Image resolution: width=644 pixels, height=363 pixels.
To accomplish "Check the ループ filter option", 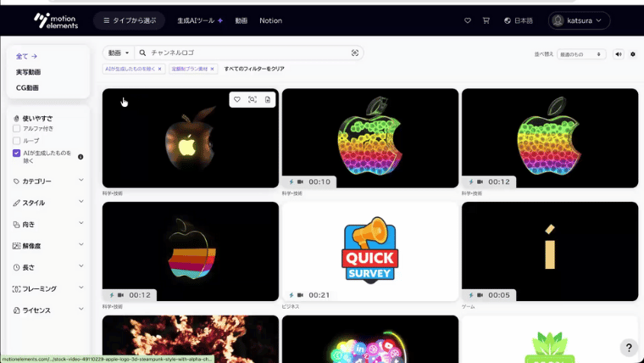I will click(17, 141).
